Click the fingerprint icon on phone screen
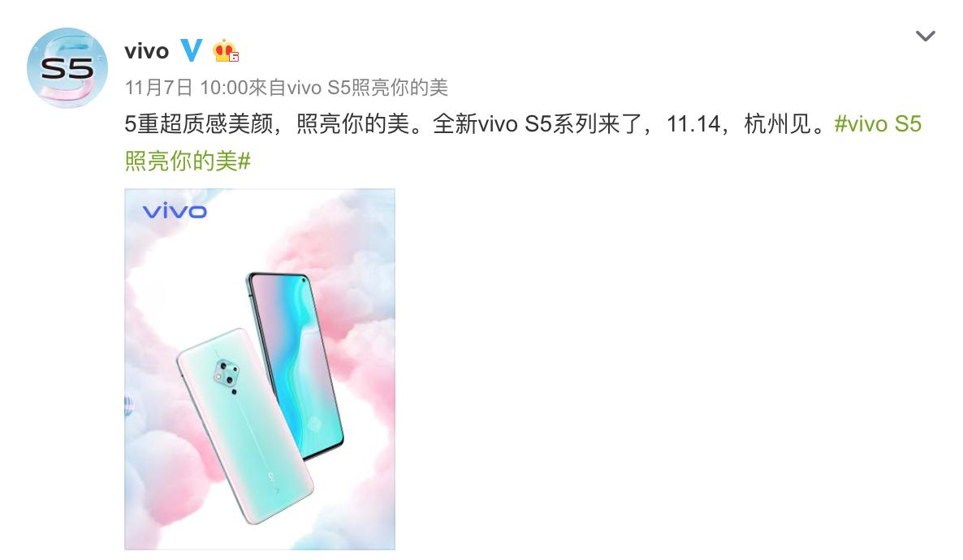Screen dimensions: 963x560 coord(315,424)
